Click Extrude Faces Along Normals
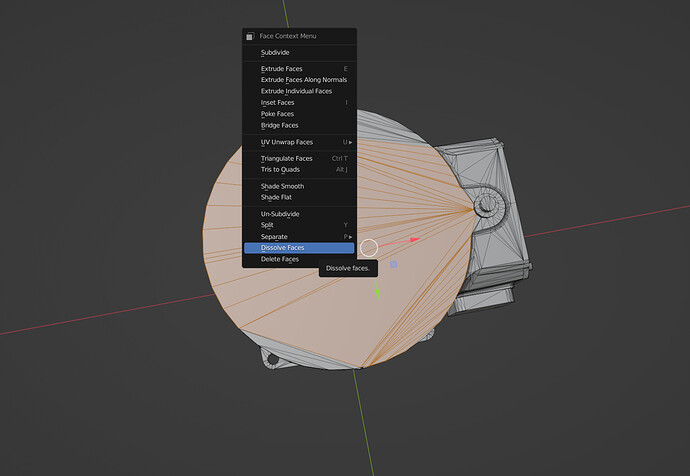This screenshot has height=476, width=690. click(299, 80)
